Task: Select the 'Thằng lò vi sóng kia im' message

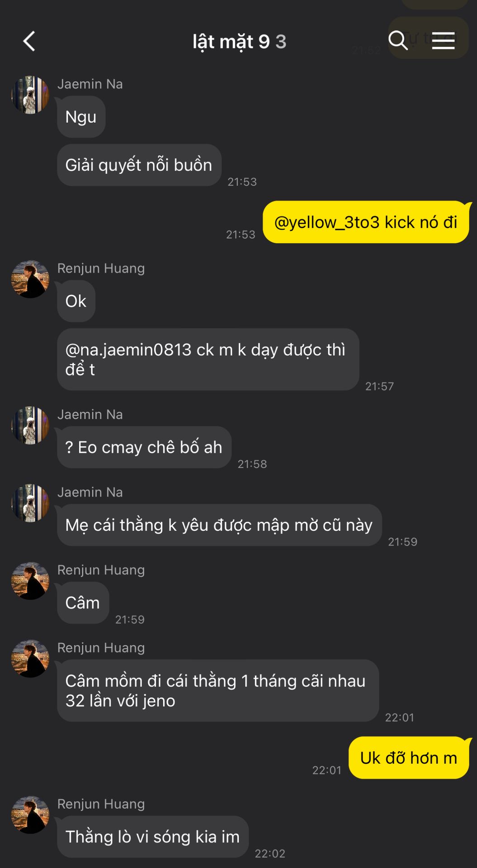Action: [x=153, y=836]
